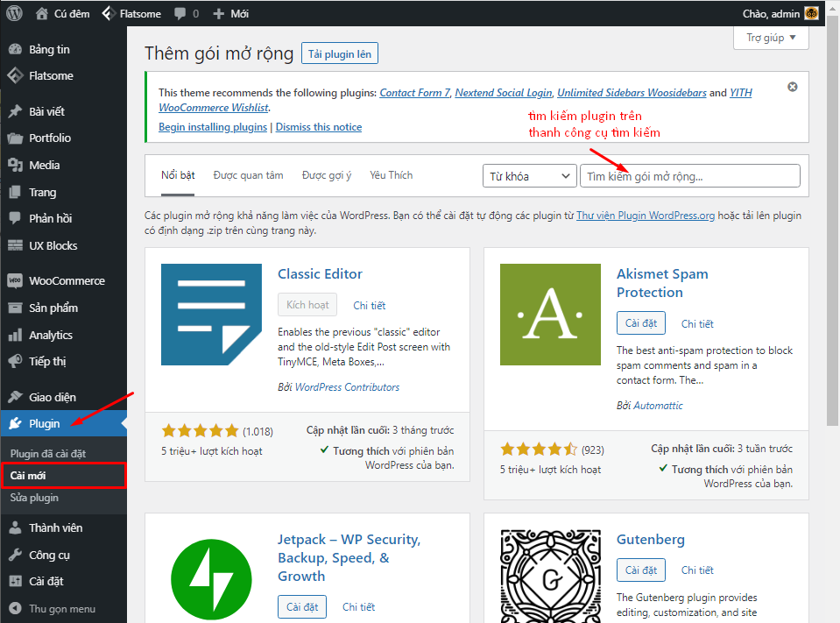Click the Portfolio folder icon
The height and width of the screenshot is (623, 840).
(x=15, y=138)
